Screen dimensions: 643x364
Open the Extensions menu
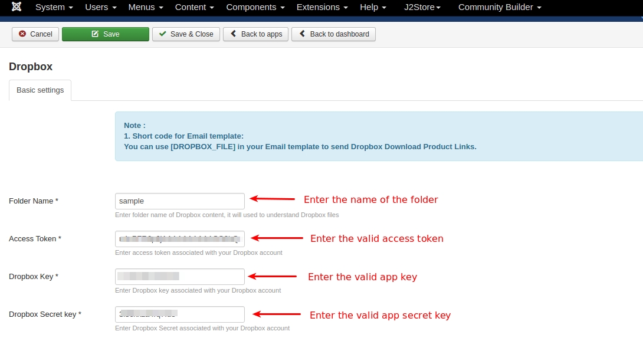[322, 7]
